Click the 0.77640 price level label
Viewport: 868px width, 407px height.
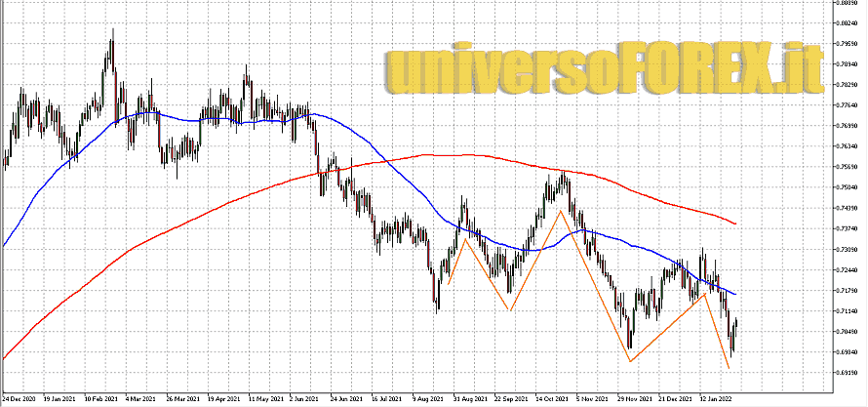(847, 105)
